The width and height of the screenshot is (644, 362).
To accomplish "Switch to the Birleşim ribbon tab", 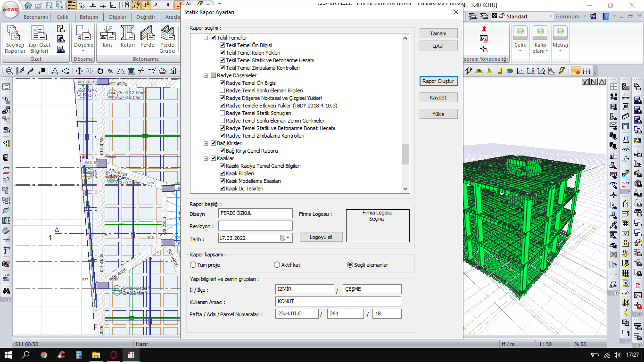I will click(89, 17).
